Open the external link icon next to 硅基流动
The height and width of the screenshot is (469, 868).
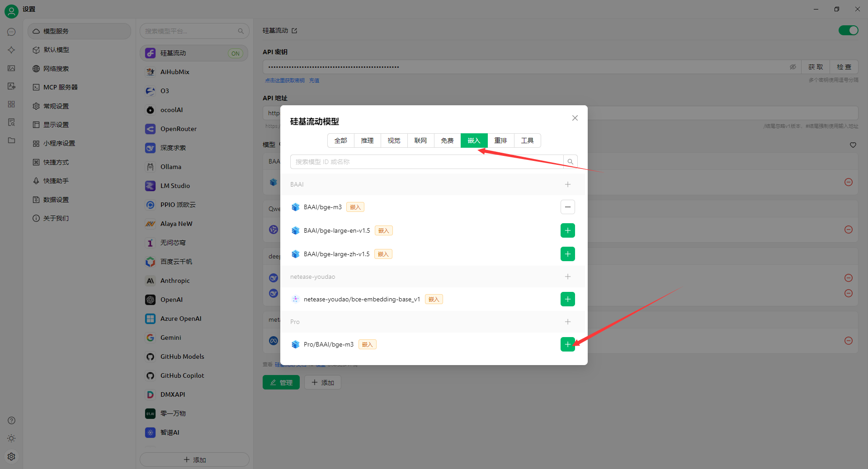(294, 31)
